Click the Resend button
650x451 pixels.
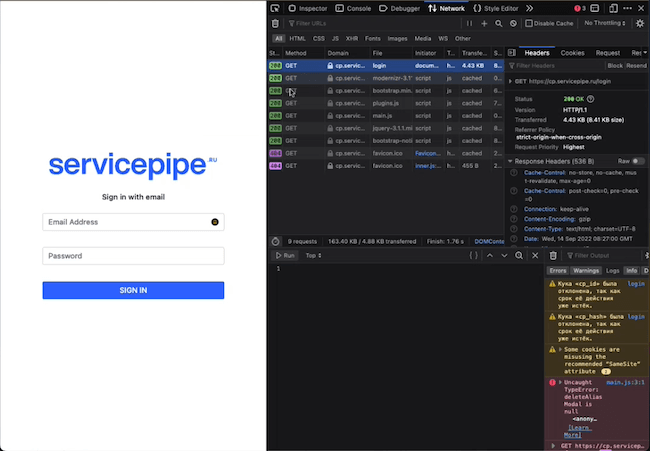point(636,65)
